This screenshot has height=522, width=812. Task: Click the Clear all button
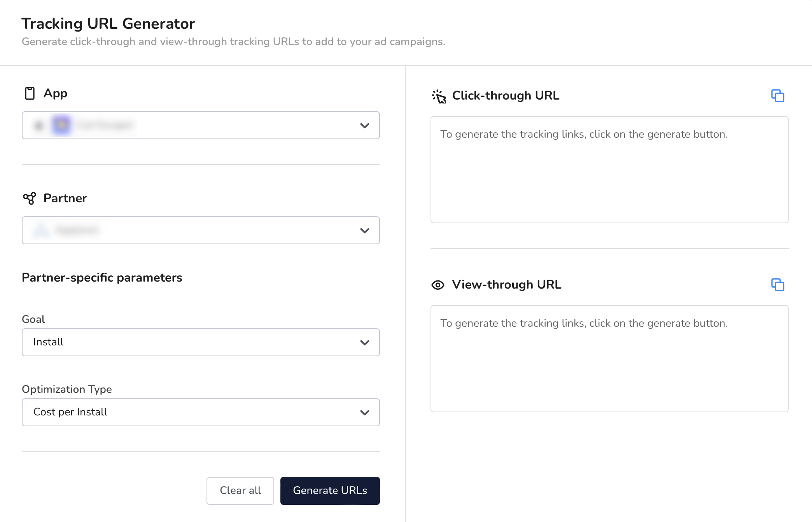pos(240,490)
